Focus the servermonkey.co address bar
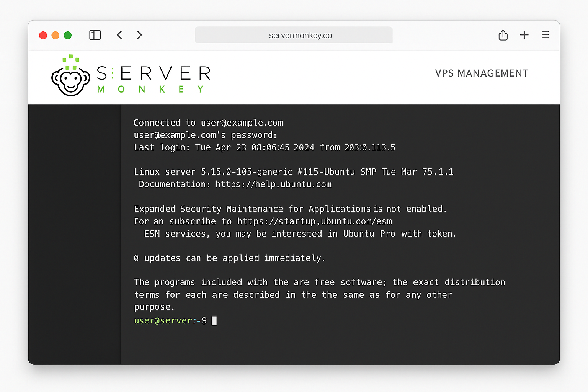 [x=294, y=35]
